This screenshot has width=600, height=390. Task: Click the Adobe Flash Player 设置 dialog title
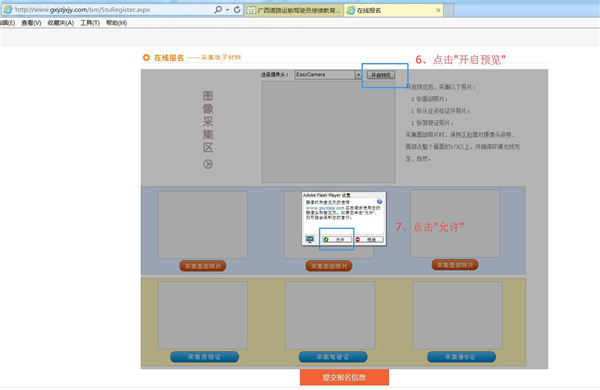pyautogui.click(x=326, y=195)
